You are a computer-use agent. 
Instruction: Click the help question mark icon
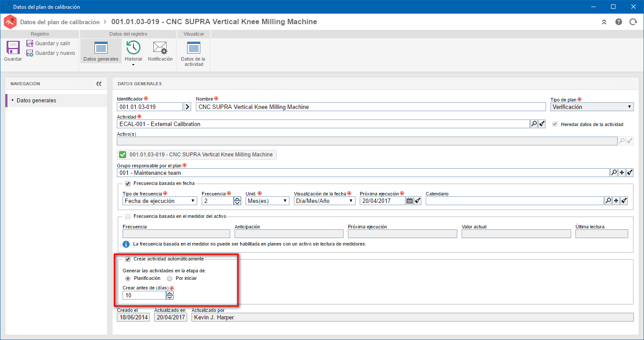(619, 22)
